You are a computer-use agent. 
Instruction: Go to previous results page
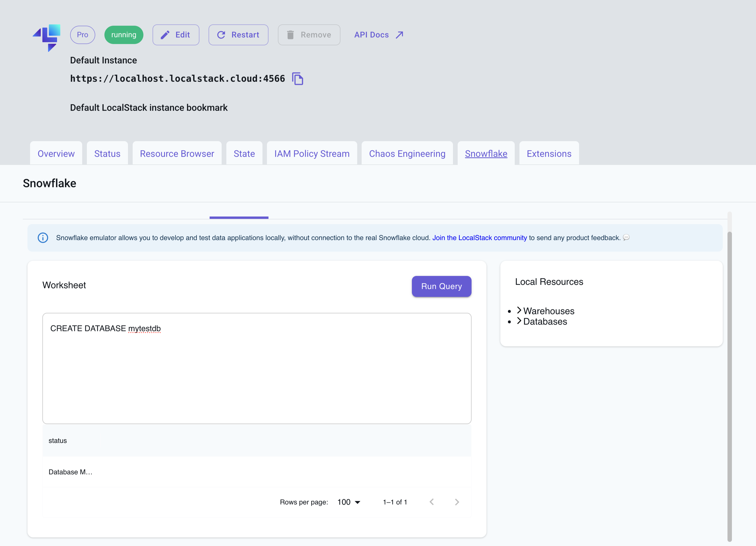tap(432, 502)
